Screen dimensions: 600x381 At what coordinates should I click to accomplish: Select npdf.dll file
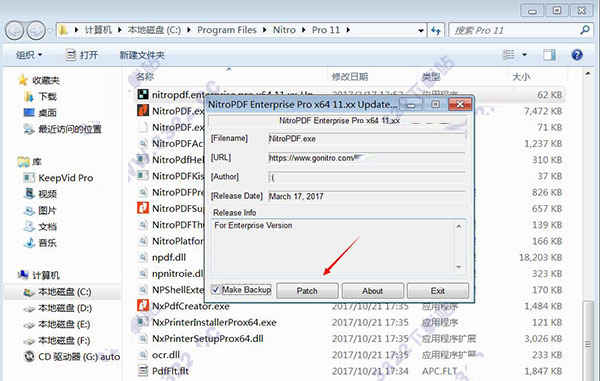pos(169,257)
